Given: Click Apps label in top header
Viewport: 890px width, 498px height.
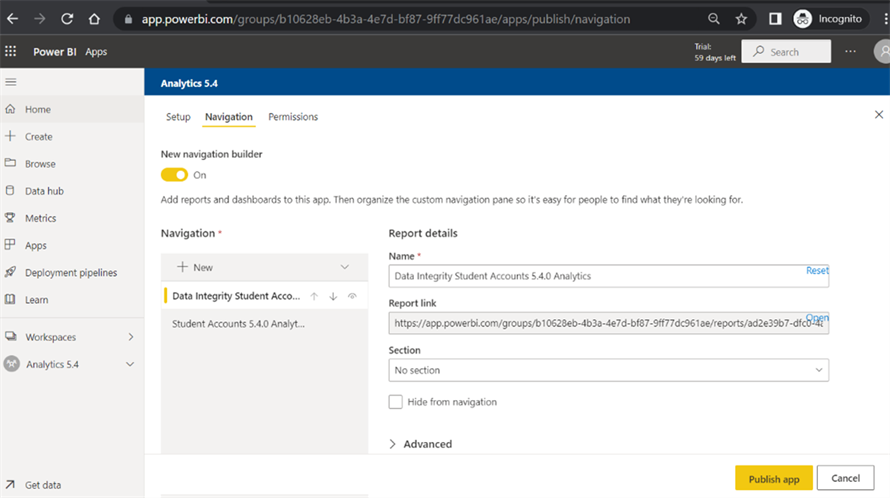Looking at the screenshot, I should 96,52.
